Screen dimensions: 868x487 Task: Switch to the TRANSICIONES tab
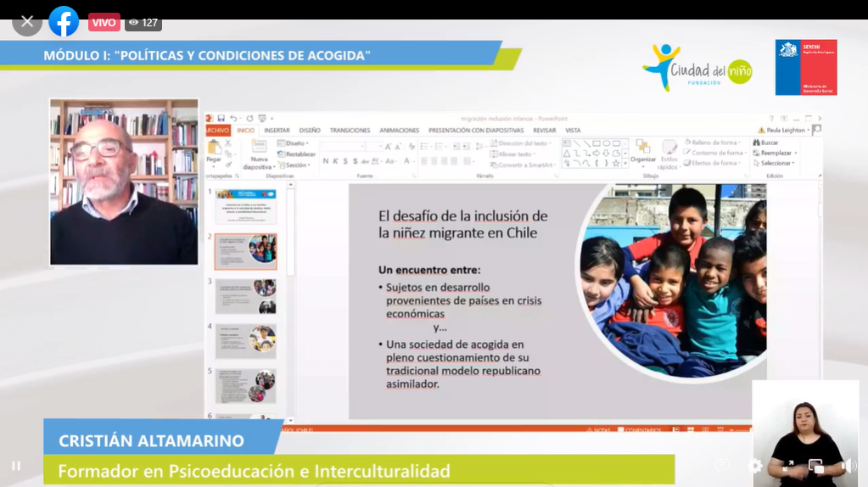pyautogui.click(x=350, y=131)
